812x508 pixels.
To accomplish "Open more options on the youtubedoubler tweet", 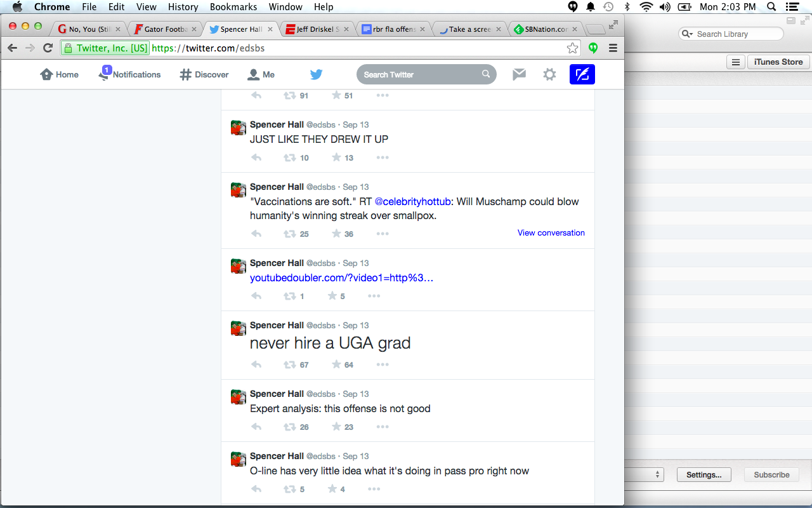I will coord(374,296).
